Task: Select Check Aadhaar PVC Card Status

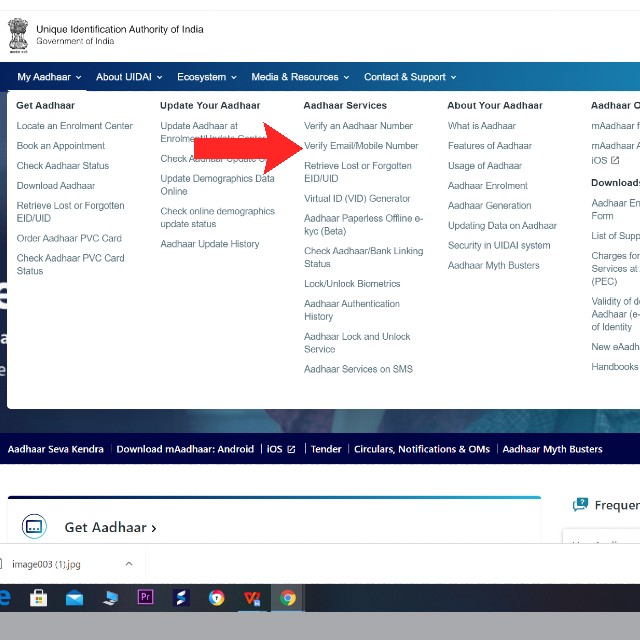Action: 71,264
